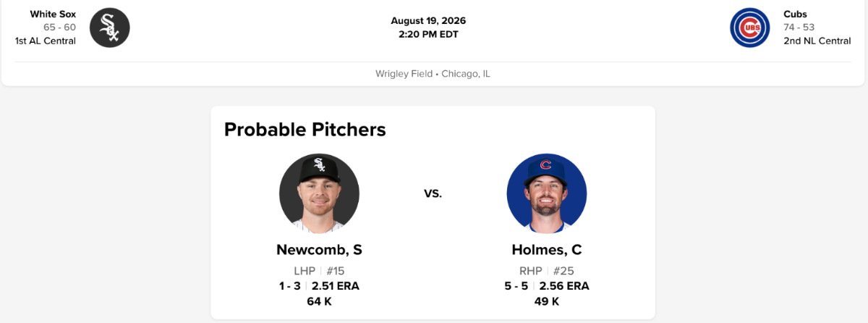Select the Cubs team name

point(795,14)
